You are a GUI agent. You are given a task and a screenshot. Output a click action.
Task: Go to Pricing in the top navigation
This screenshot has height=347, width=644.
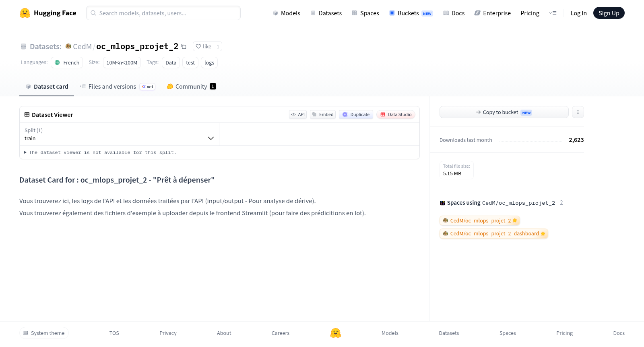pyautogui.click(x=530, y=13)
